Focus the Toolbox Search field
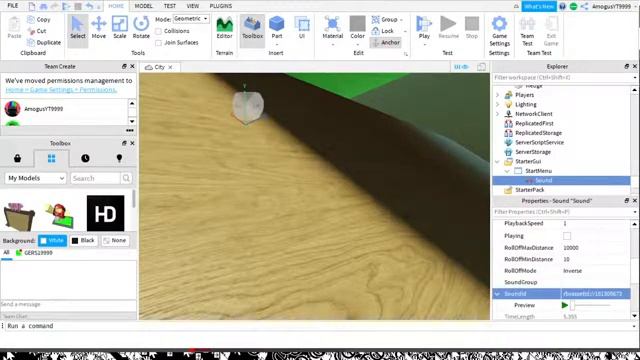Viewport: 640px width, 360px height. coord(95,178)
